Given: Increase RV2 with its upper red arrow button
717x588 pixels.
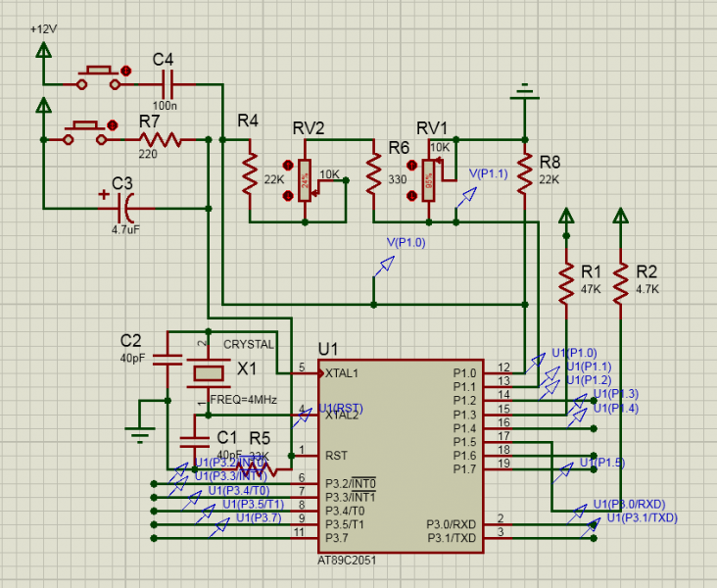Looking at the screenshot, I should click(288, 165).
